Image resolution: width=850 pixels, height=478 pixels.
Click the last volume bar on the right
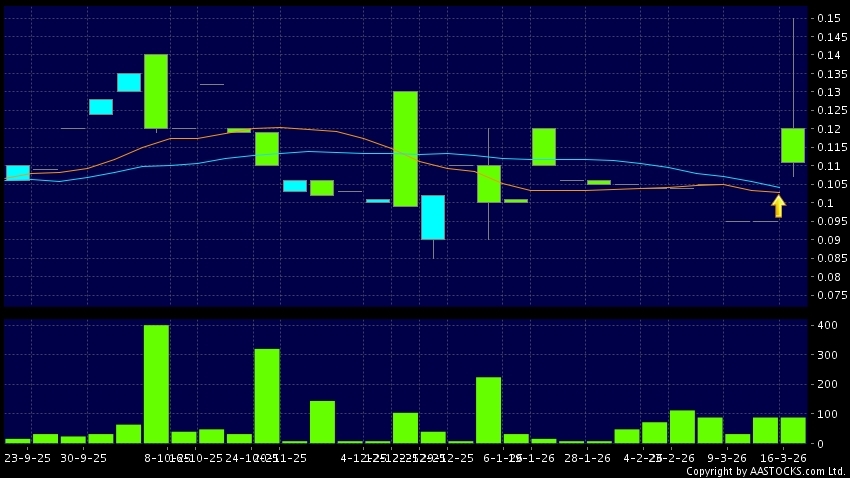[793, 429]
